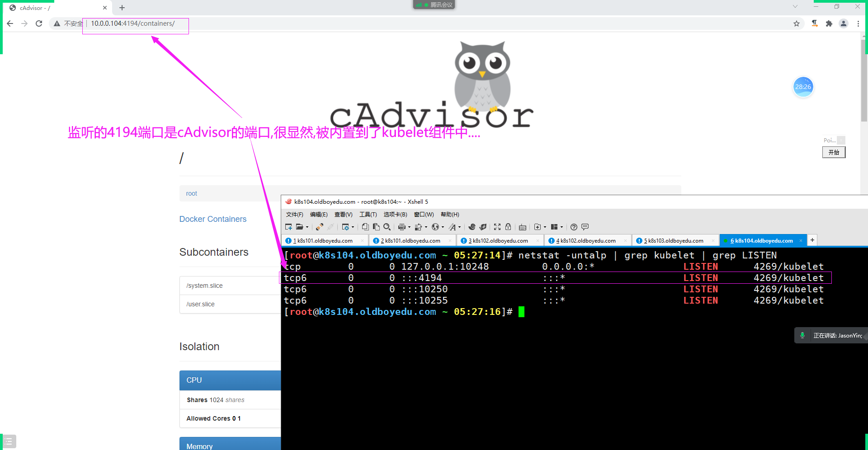Viewport: 868px width, 450px height.
Task: Click the browser page vertical scrollbar
Action: (863, 81)
